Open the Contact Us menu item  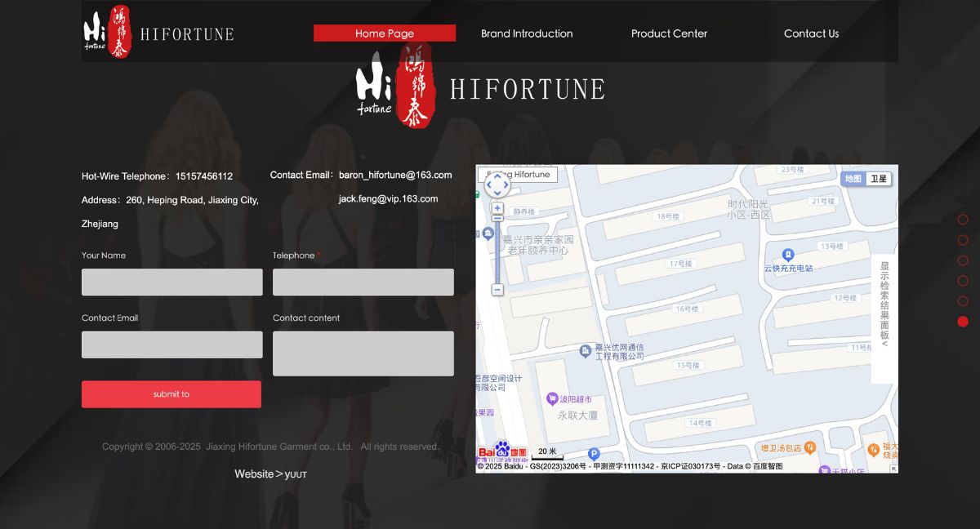tap(811, 33)
